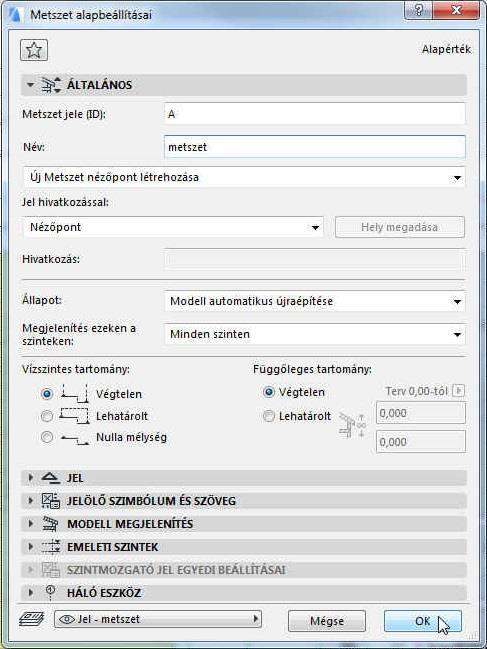Click the Név text field
Viewport: 487px width, 649px height.
click(x=314, y=147)
